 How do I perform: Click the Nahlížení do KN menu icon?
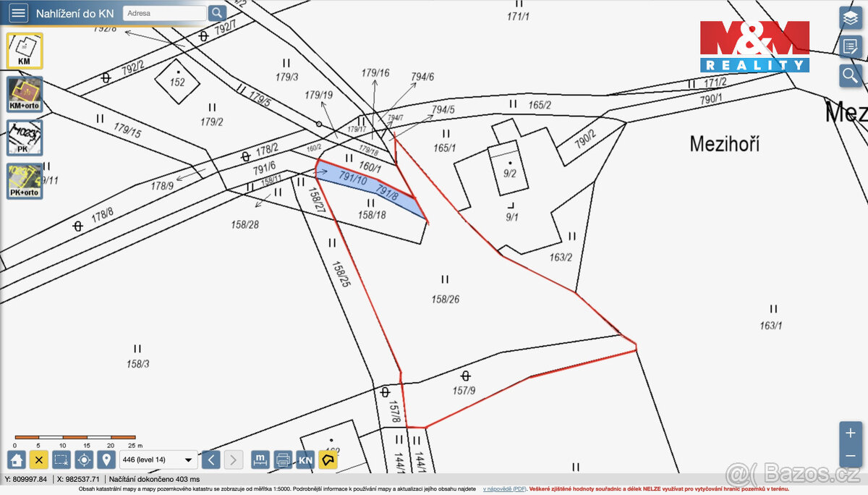18,12
